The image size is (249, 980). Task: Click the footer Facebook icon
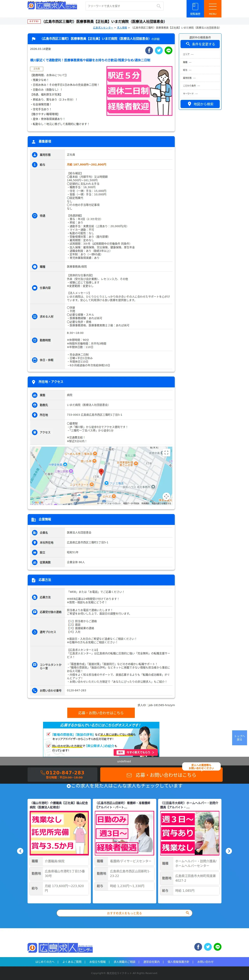[x=198, y=946]
